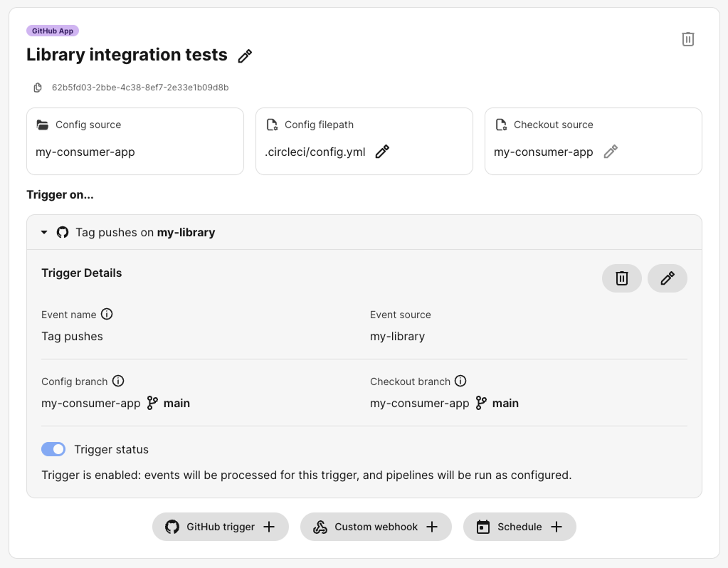Viewport: 728px width, 568px height.
Task: Click the Config source folder icon
Action: pos(41,125)
